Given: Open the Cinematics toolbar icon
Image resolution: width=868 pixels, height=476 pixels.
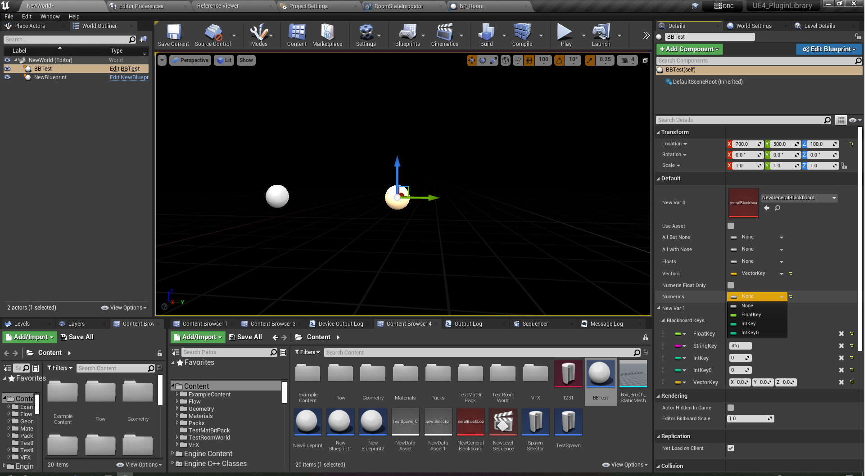Looking at the screenshot, I should pos(445,35).
